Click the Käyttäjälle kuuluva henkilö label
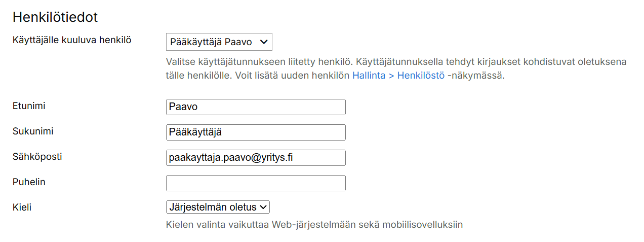Image resolution: width=644 pixels, height=242 pixels. [x=72, y=40]
